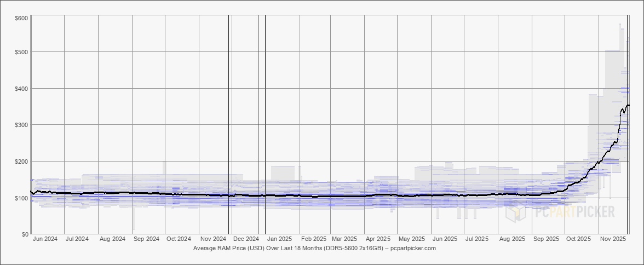Click the Jan 2025 x-axis label
Screen dimensions: 644x265
[x=279, y=239]
